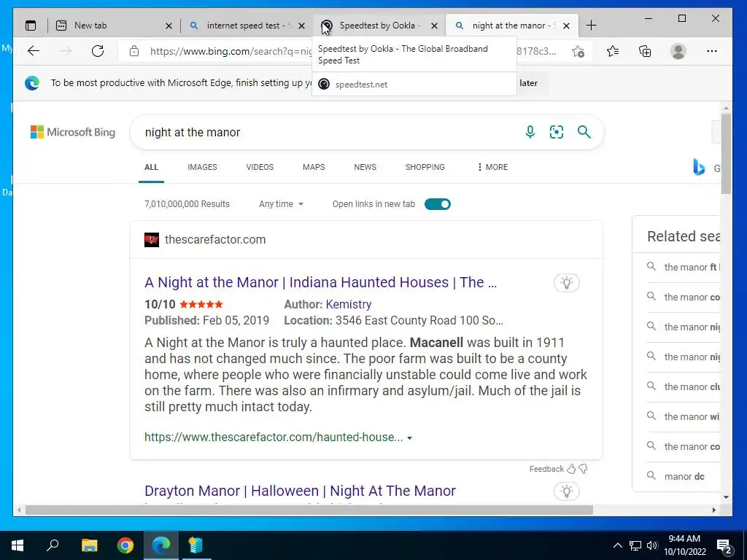Click the vertical scrollbar thumb
Screen dimensions: 747x560
coord(726,153)
